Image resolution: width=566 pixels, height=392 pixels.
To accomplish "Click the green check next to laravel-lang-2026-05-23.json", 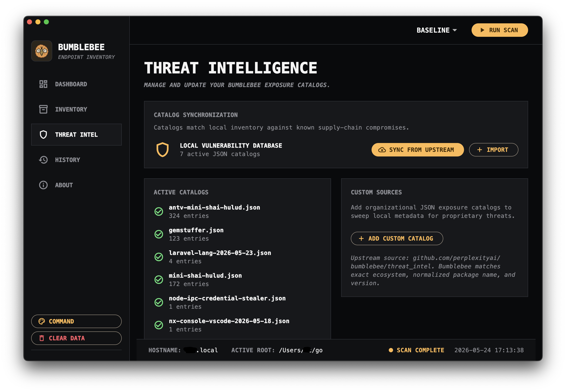I will click(159, 257).
